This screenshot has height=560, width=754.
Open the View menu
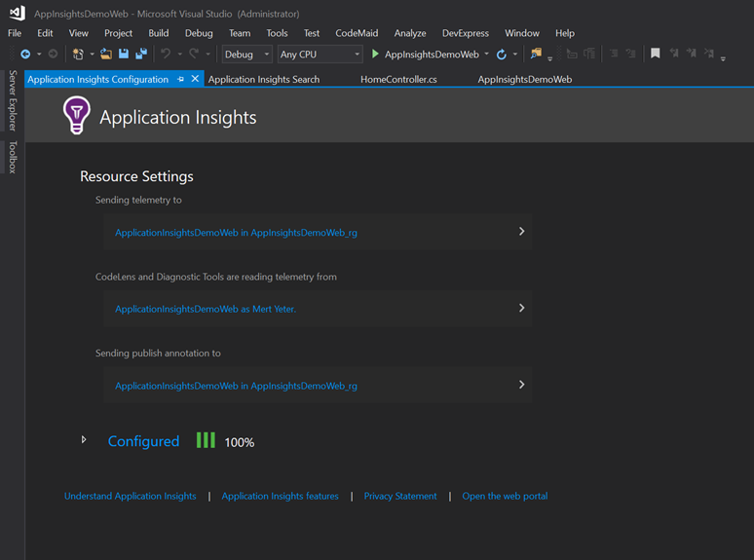78,33
